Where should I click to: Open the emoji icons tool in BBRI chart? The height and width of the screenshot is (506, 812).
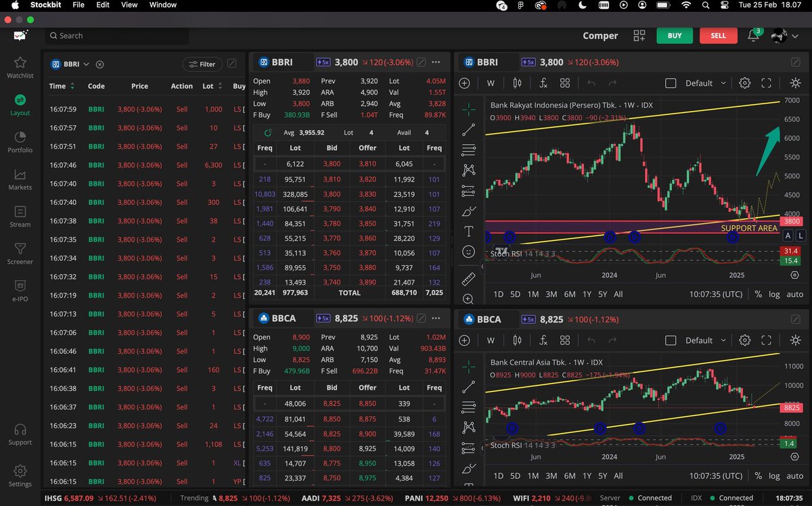tap(468, 252)
